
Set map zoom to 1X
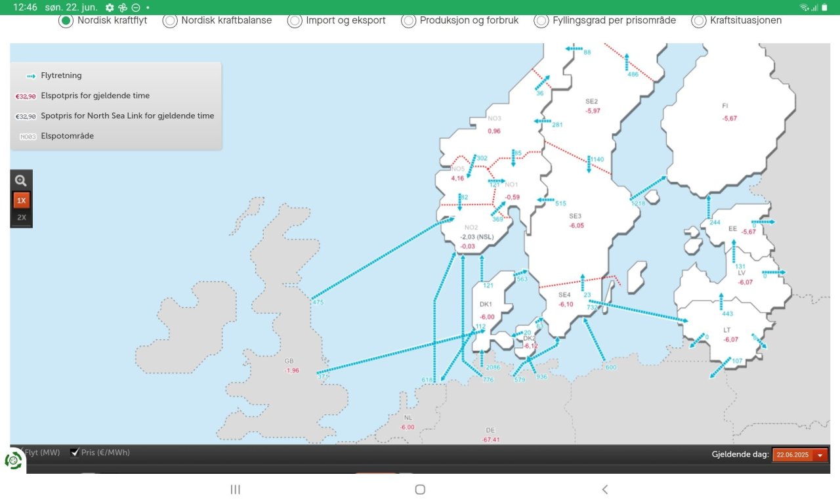(x=22, y=200)
